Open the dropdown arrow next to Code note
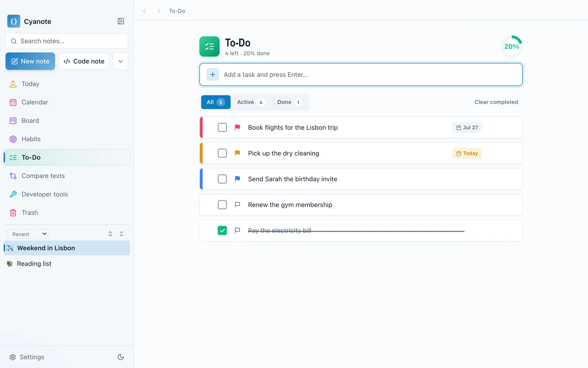 click(x=120, y=61)
